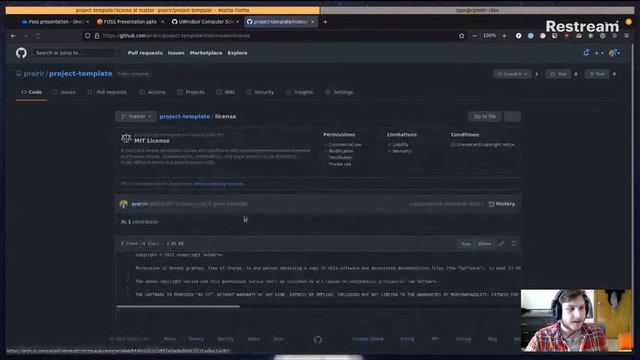Reload the page in Firefox
This screenshot has width=640, height=360.
point(38,36)
